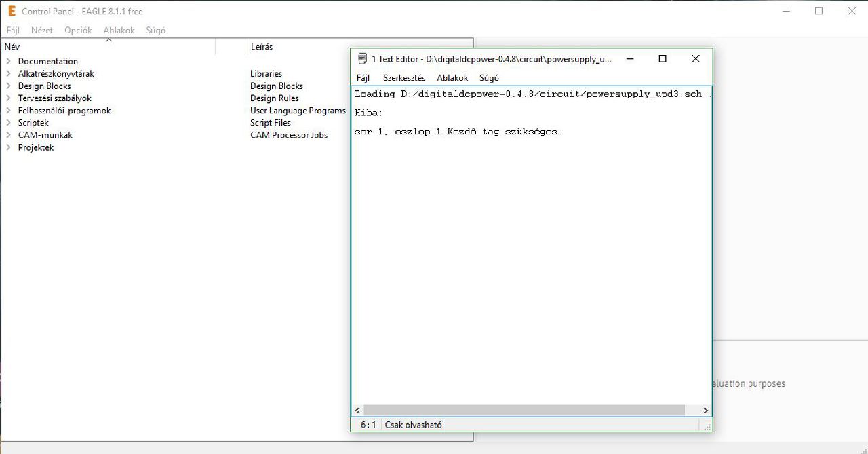Close the EAGLE Control Panel window
This screenshot has height=454, width=868.
point(852,11)
